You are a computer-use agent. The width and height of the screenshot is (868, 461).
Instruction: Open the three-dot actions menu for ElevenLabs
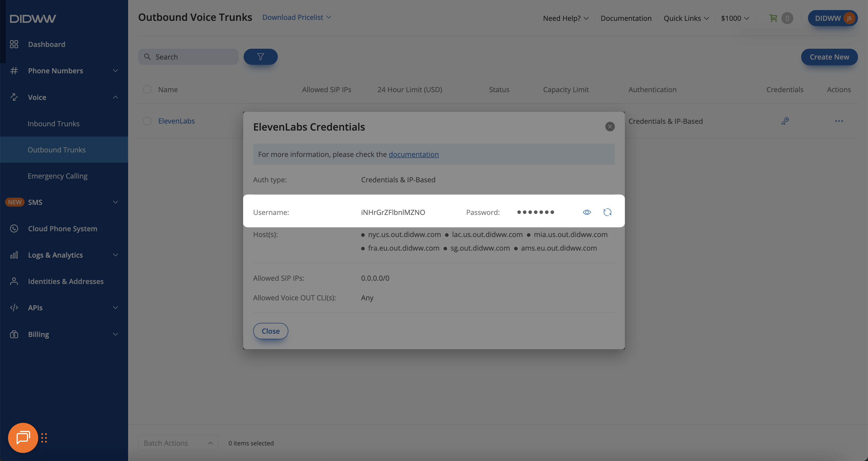(x=839, y=121)
